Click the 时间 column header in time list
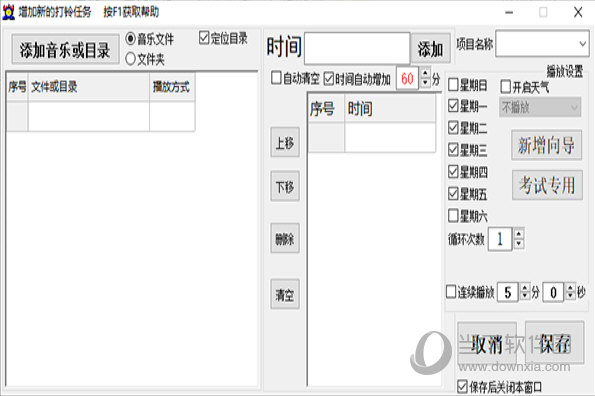 tap(390, 108)
